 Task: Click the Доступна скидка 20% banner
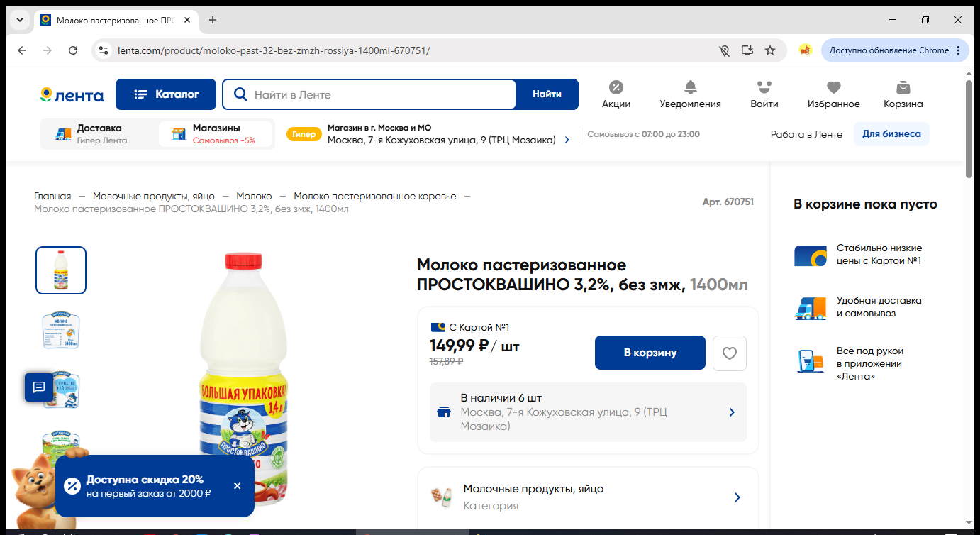(x=155, y=486)
